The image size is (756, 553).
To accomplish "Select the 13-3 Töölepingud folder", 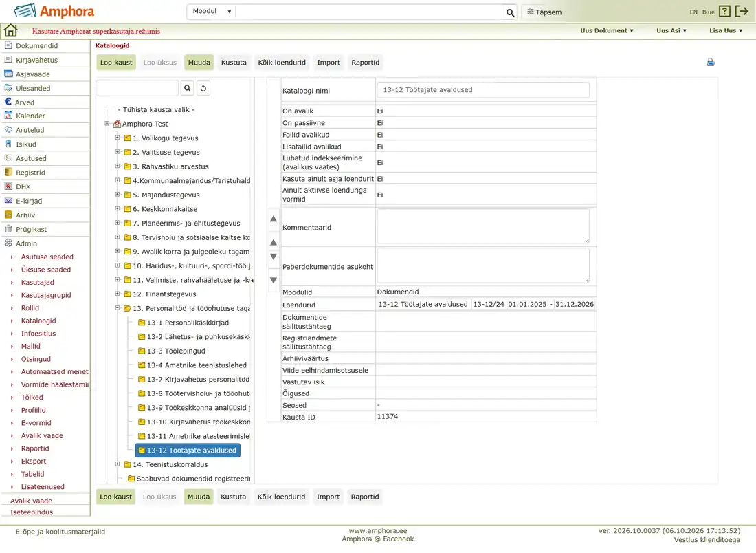I will [x=176, y=351].
